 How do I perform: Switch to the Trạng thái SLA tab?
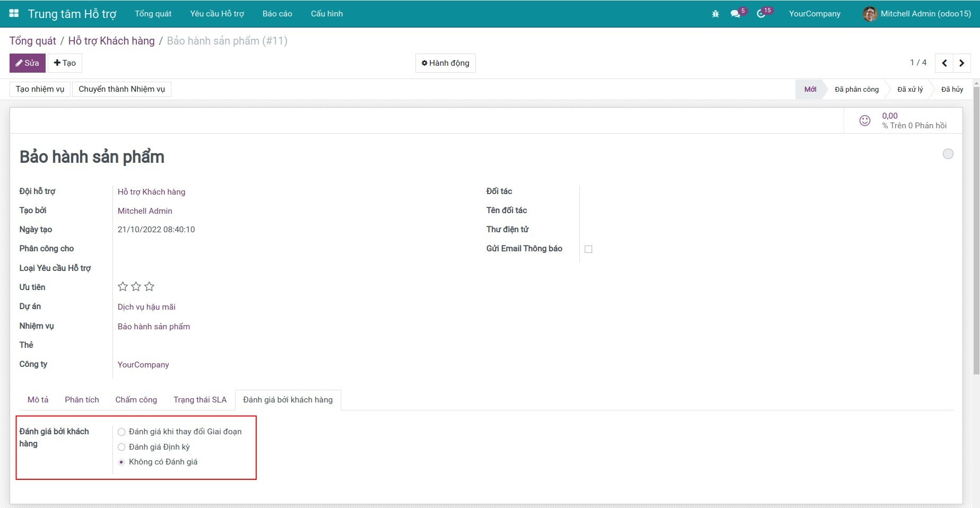coord(200,400)
